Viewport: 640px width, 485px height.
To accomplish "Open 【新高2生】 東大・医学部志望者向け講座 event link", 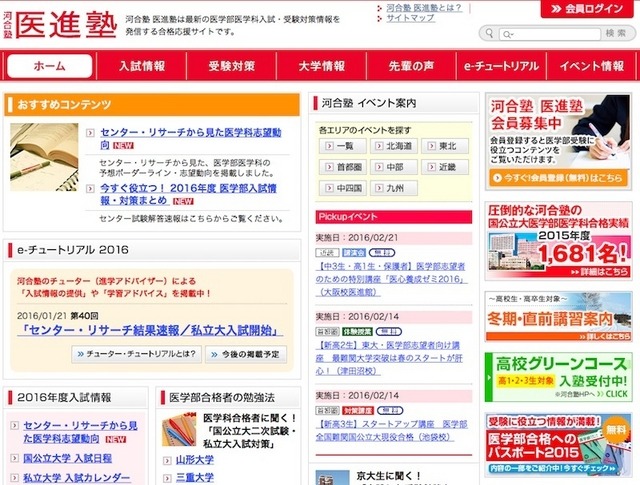I will tap(389, 358).
